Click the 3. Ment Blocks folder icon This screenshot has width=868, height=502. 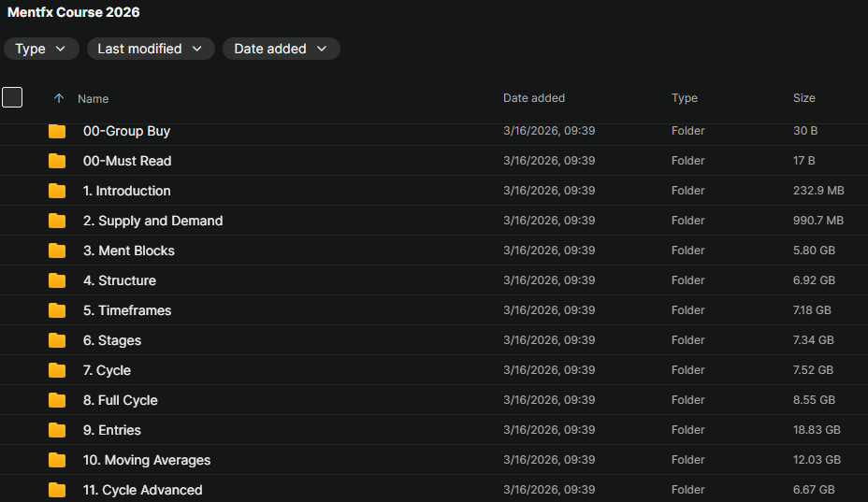[x=57, y=251]
